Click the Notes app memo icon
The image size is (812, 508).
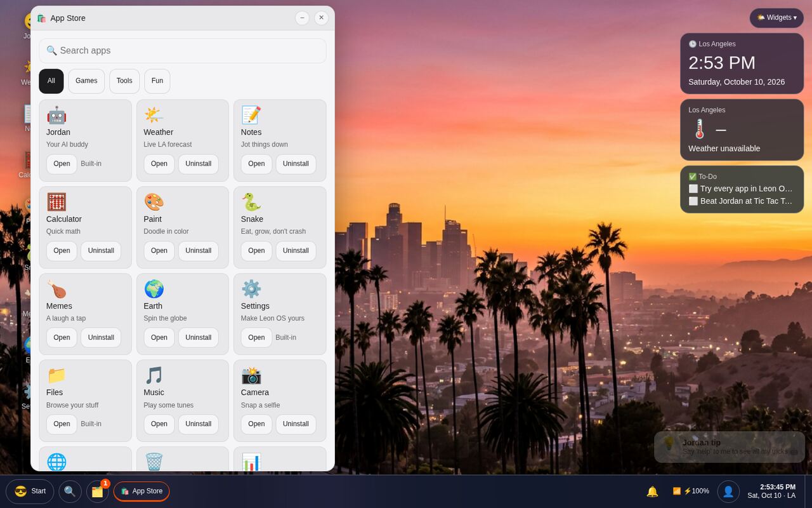(x=251, y=115)
